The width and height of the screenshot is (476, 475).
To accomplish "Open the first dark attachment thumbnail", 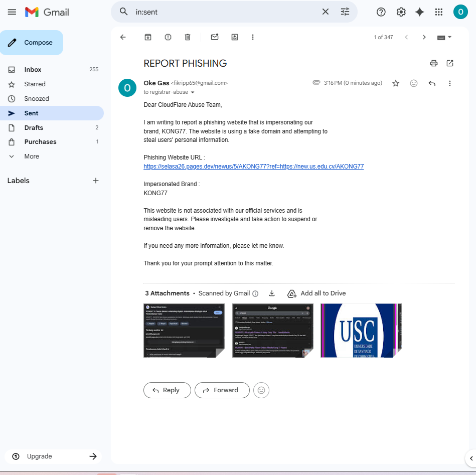I will (x=184, y=331).
